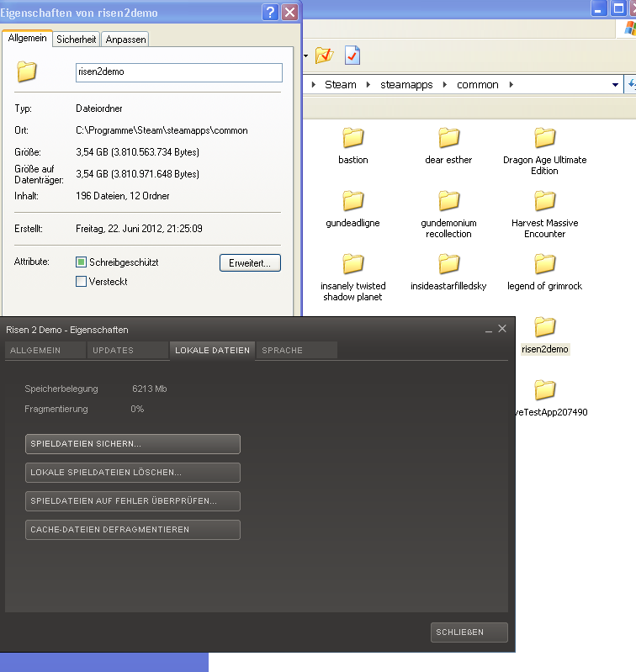
Task: Click the creation date Freitag, 22. Juni 2012
Action: point(139,229)
